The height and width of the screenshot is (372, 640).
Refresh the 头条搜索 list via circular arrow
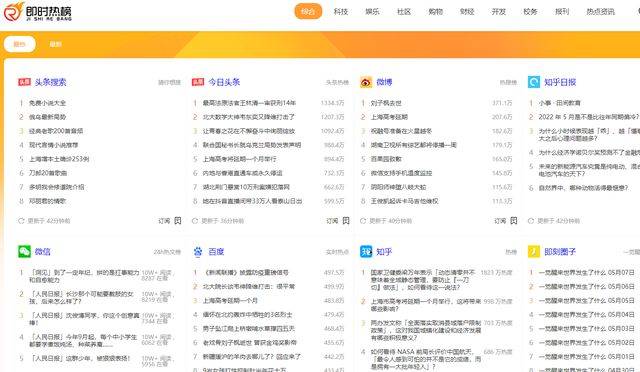pos(21,221)
